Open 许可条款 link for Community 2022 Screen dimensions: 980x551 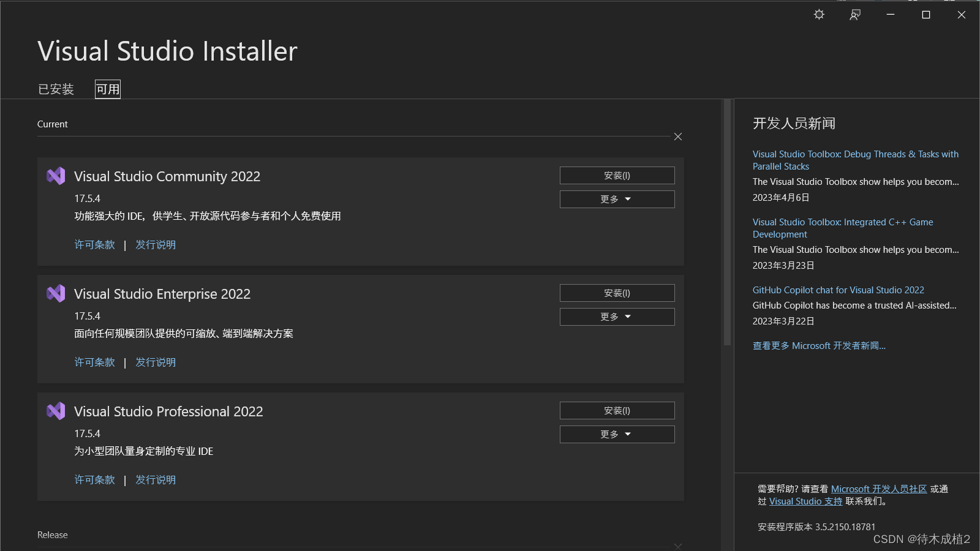click(95, 245)
